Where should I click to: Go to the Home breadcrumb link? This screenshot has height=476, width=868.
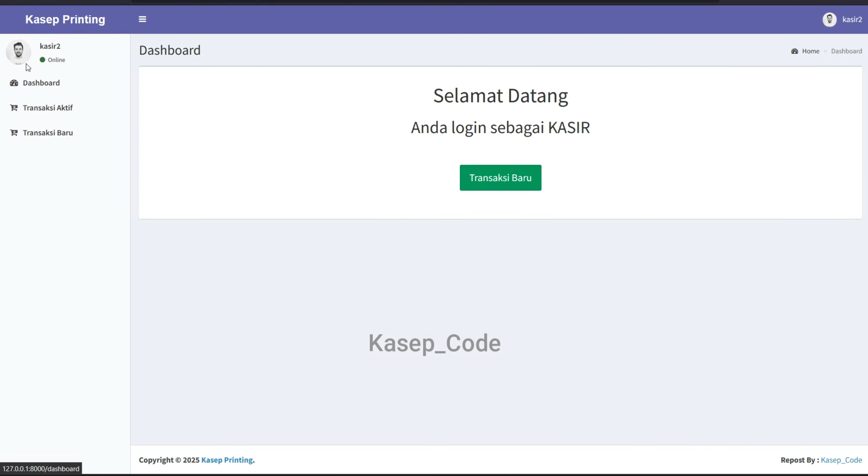point(811,51)
